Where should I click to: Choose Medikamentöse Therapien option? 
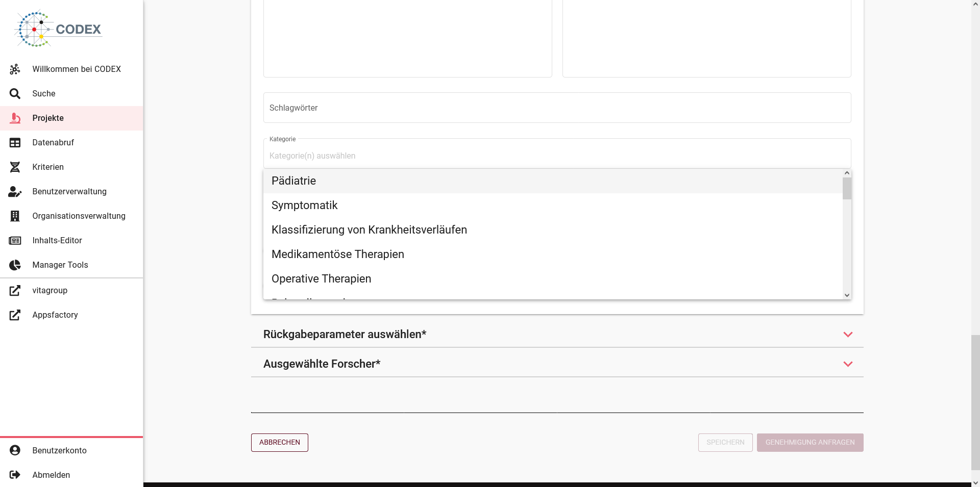(553, 254)
